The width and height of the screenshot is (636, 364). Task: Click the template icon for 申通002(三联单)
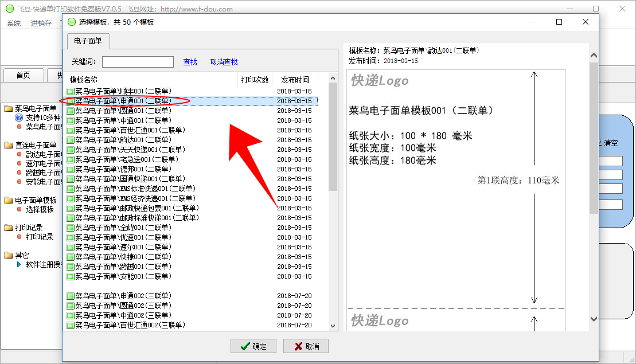70,296
